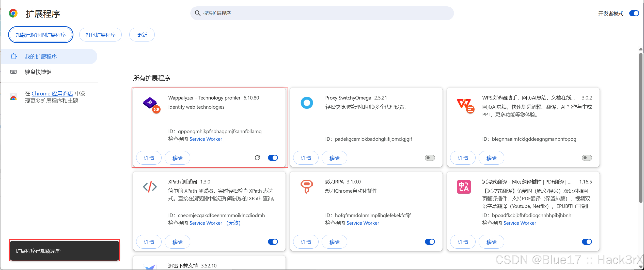The height and width of the screenshot is (270, 644).
Task: Click the 影刀RPA extension icon
Action: point(307,187)
